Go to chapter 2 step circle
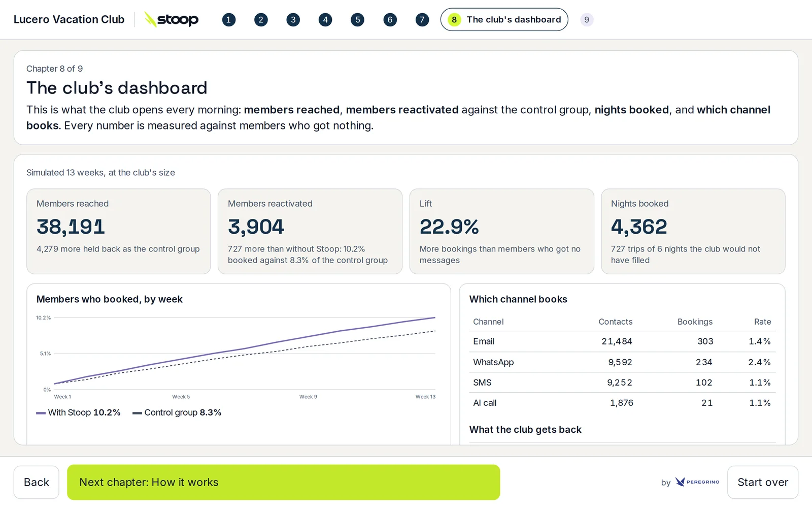This screenshot has height=508, width=812. pos(261,20)
